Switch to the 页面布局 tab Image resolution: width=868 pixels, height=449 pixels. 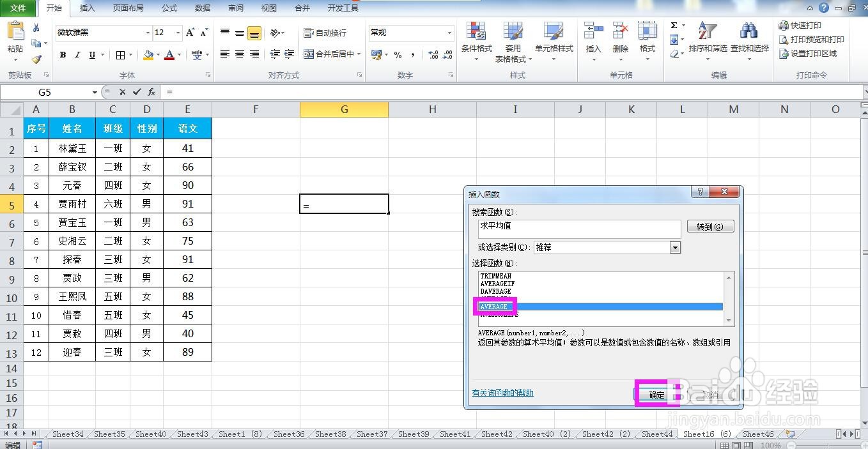pyautogui.click(x=128, y=8)
